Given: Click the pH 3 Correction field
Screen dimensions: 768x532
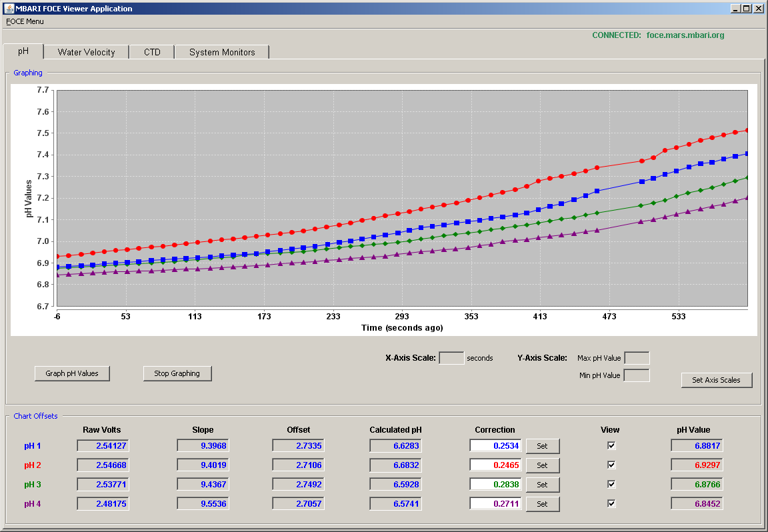Looking at the screenshot, I should click(x=496, y=485).
